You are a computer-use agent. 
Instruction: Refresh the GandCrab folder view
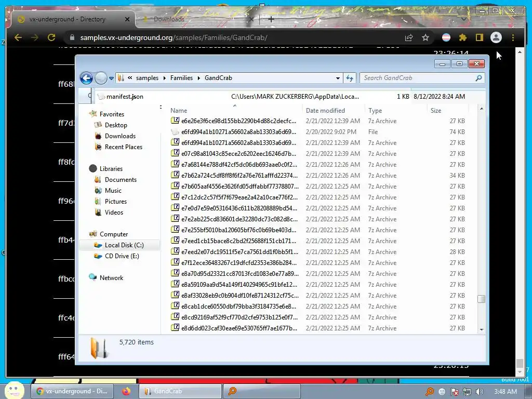tap(350, 78)
